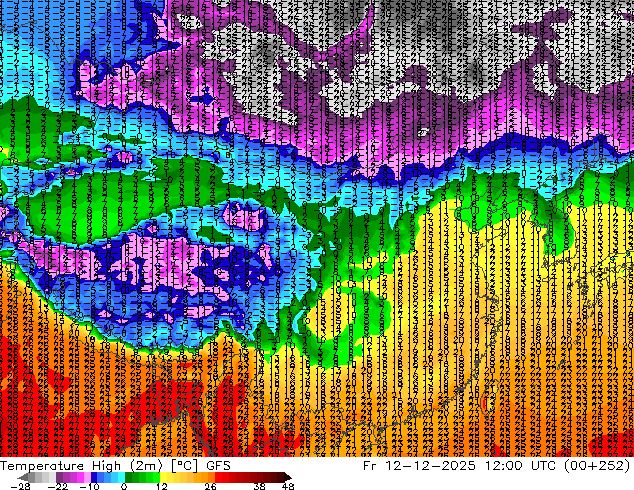Click the cyan legend swatch left of 0
Screen dimensions: 634x490
click(122, 477)
